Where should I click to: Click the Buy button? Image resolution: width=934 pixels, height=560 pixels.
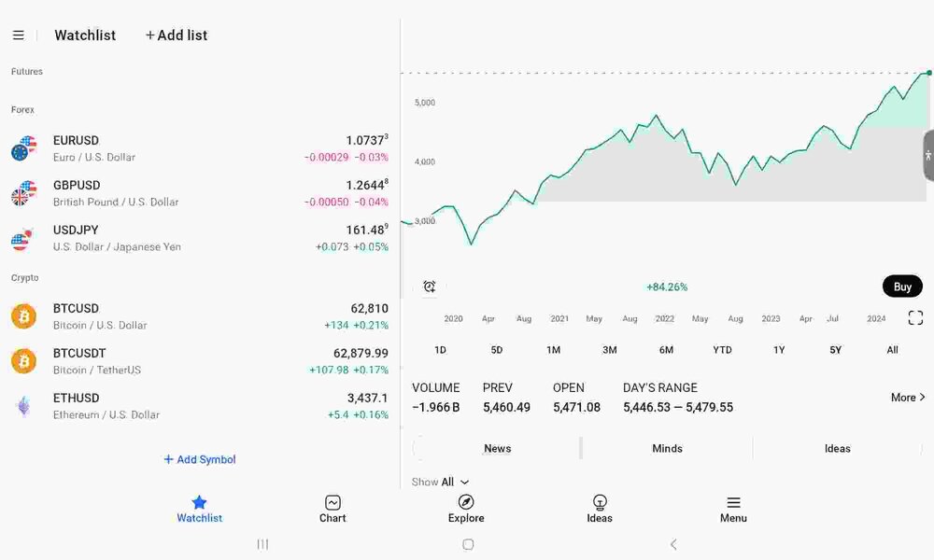coord(902,287)
